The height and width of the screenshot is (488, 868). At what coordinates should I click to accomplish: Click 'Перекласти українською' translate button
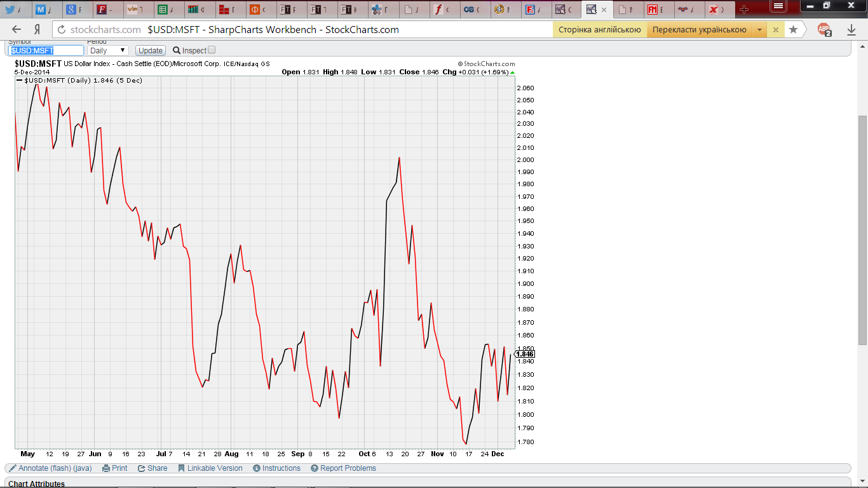[699, 30]
